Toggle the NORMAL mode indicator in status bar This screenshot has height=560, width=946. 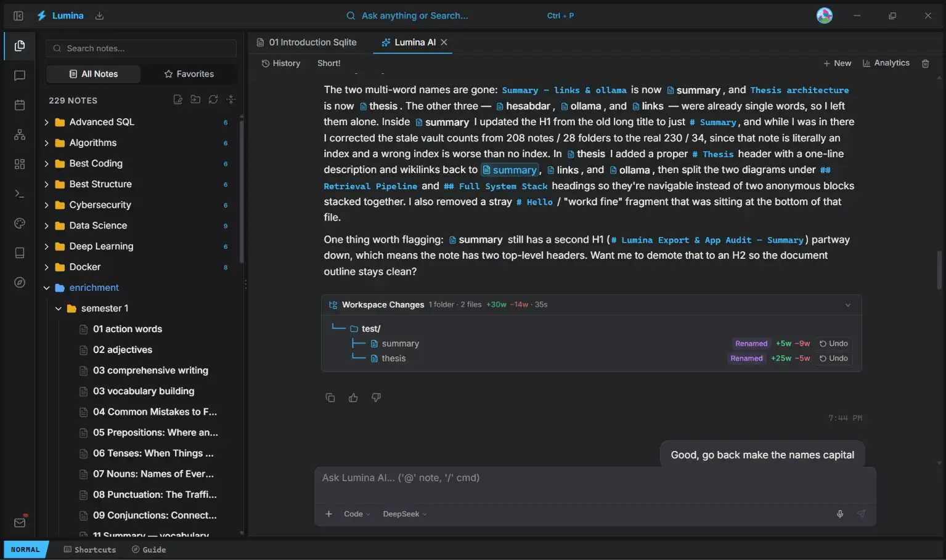[25, 550]
